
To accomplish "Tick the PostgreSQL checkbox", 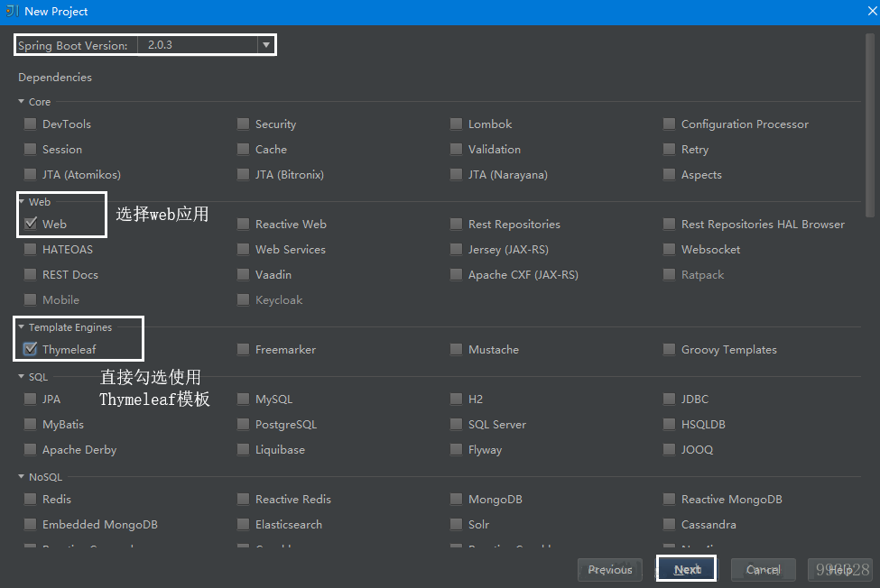I will pyautogui.click(x=243, y=424).
